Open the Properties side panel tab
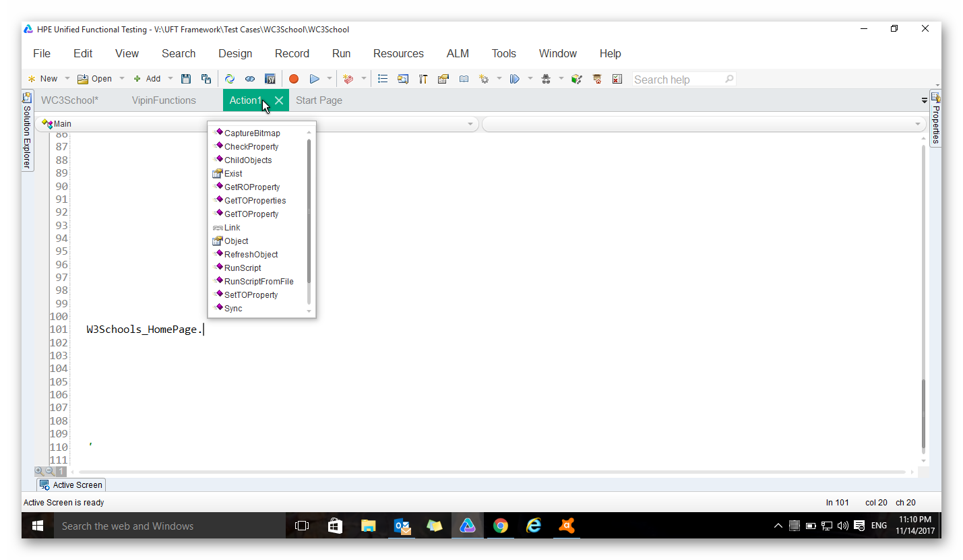 935,117
